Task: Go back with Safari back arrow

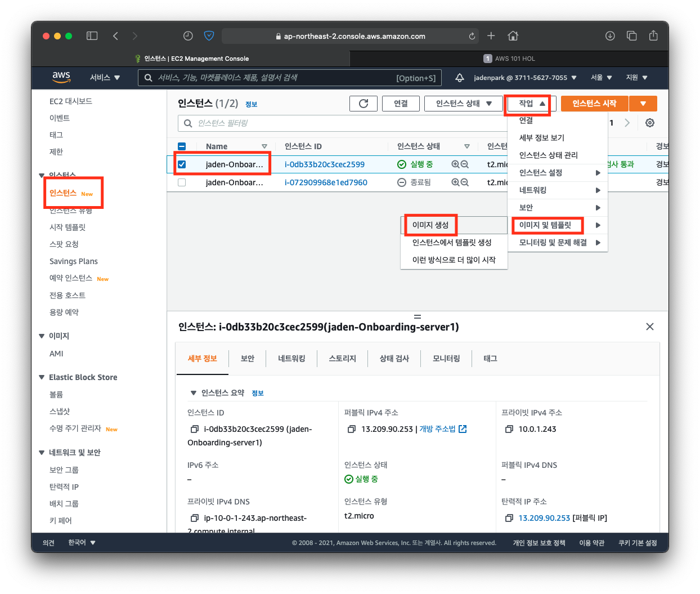Action: click(x=115, y=36)
